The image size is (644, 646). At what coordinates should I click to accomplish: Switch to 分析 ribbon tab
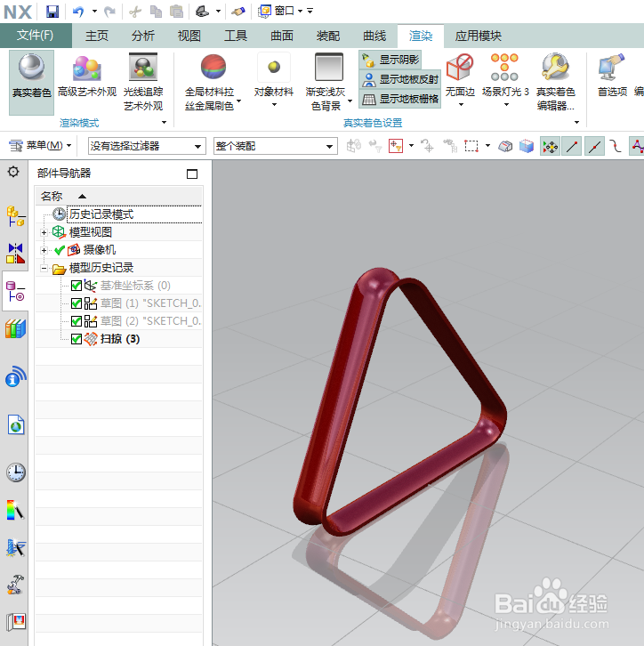click(x=143, y=36)
